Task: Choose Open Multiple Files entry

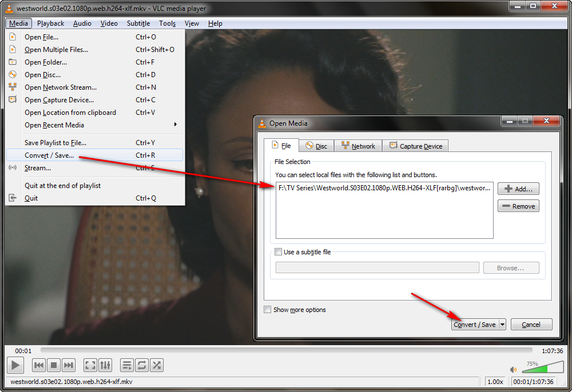Action: point(94,50)
